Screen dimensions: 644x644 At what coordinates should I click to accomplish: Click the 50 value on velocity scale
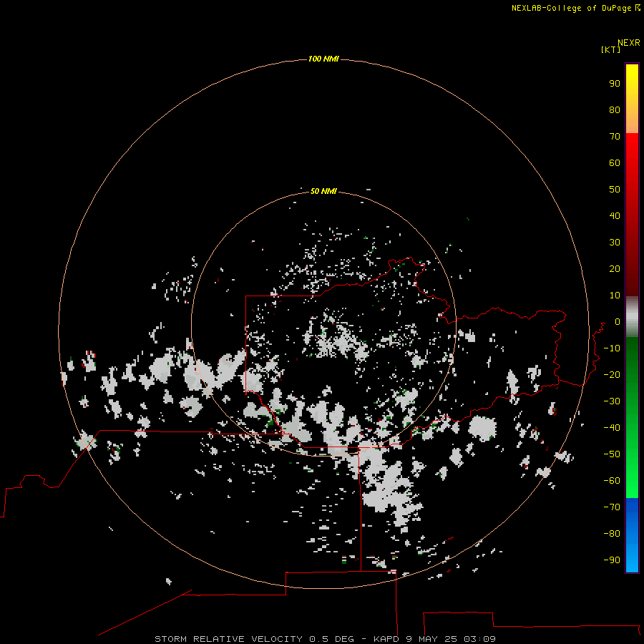tap(615, 190)
